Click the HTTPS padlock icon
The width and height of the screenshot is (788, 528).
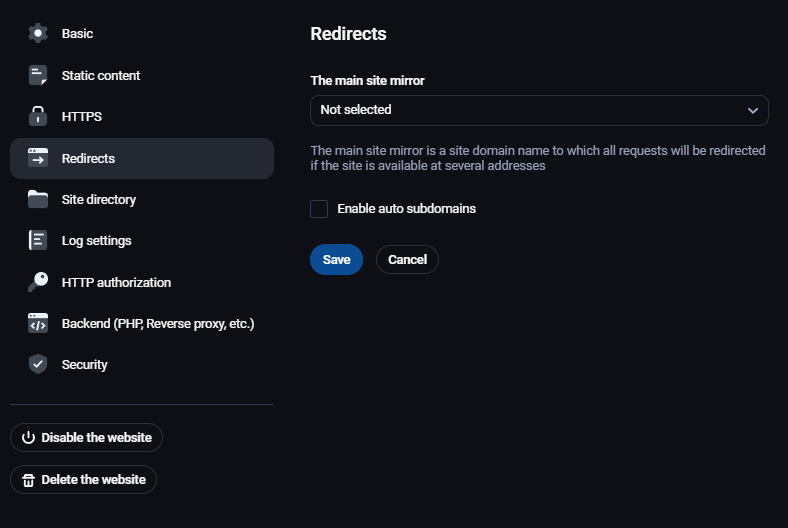[x=38, y=116]
